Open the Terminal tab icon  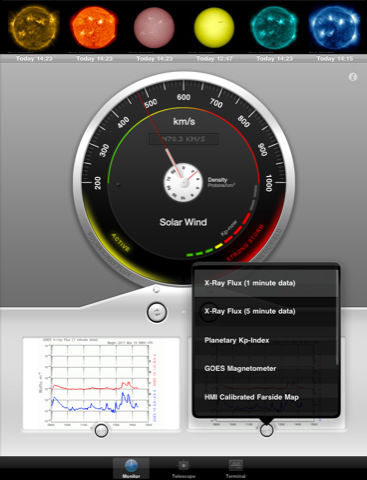[x=236, y=465]
